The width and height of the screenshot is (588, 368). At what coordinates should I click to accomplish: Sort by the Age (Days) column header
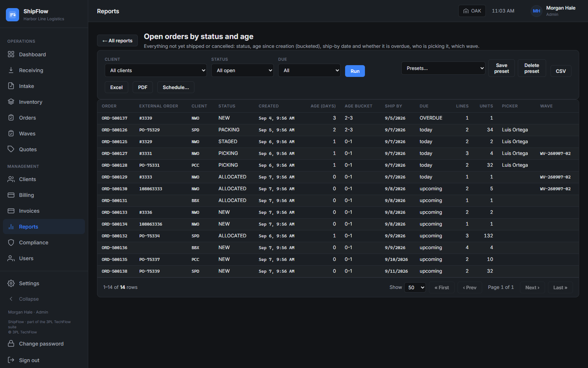coord(323,106)
